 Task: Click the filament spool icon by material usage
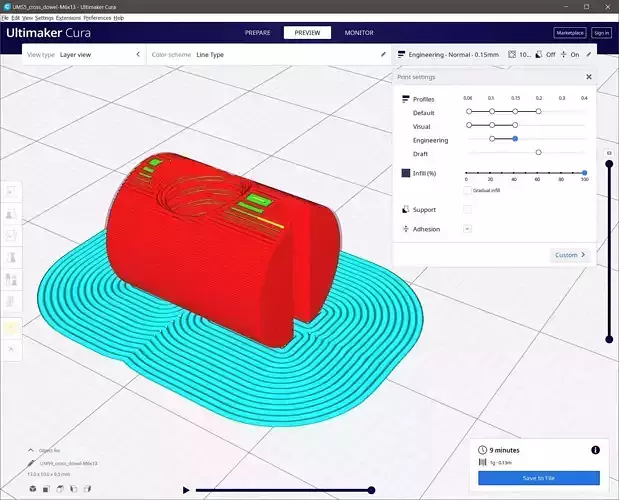(482, 463)
